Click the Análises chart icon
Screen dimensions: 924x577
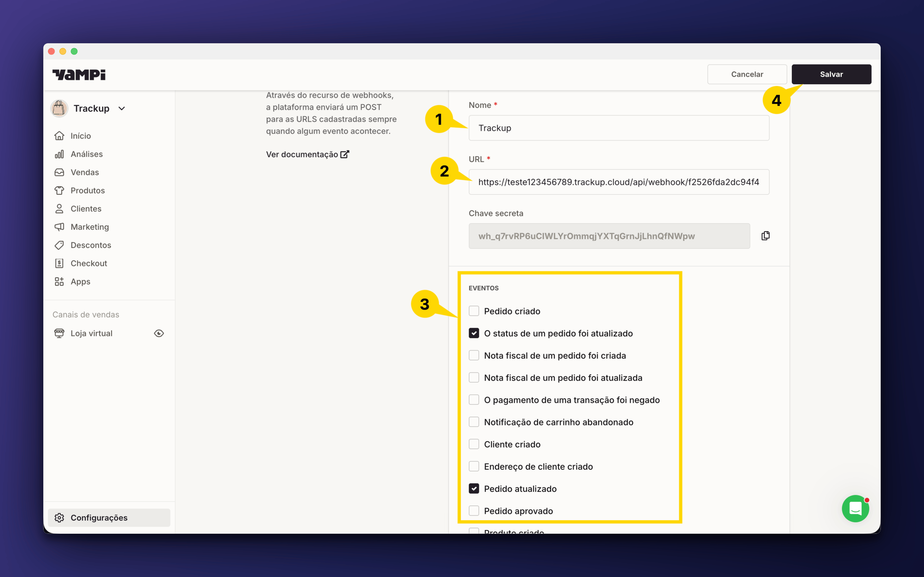[x=59, y=154]
